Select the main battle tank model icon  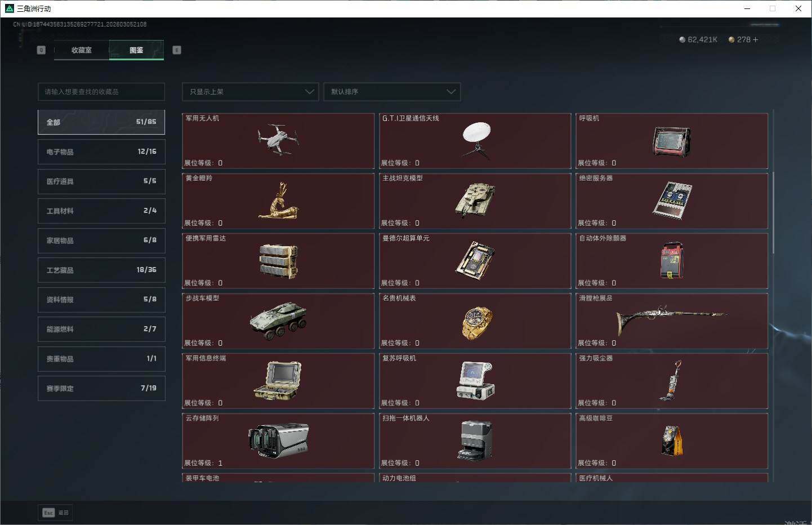pyautogui.click(x=475, y=200)
